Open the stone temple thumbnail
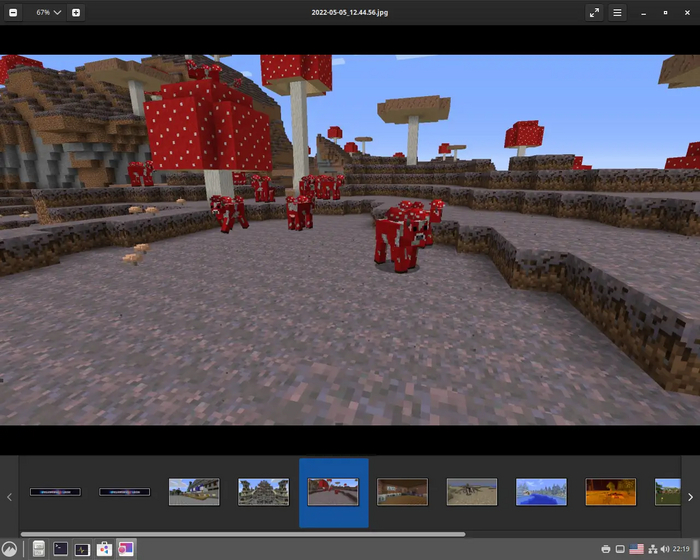700x560 pixels. pyautogui.click(x=263, y=492)
